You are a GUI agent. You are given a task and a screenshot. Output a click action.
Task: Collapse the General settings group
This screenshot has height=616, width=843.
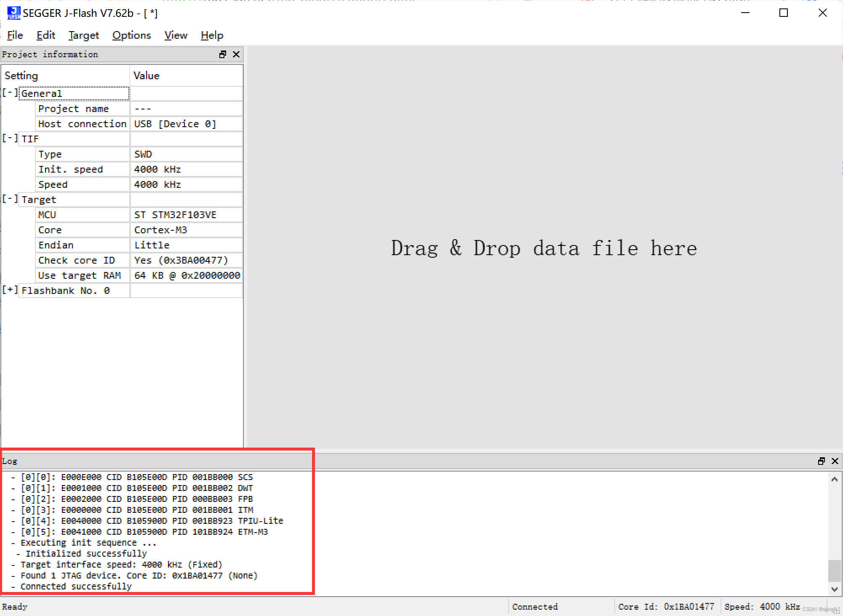click(x=10, y=93)
